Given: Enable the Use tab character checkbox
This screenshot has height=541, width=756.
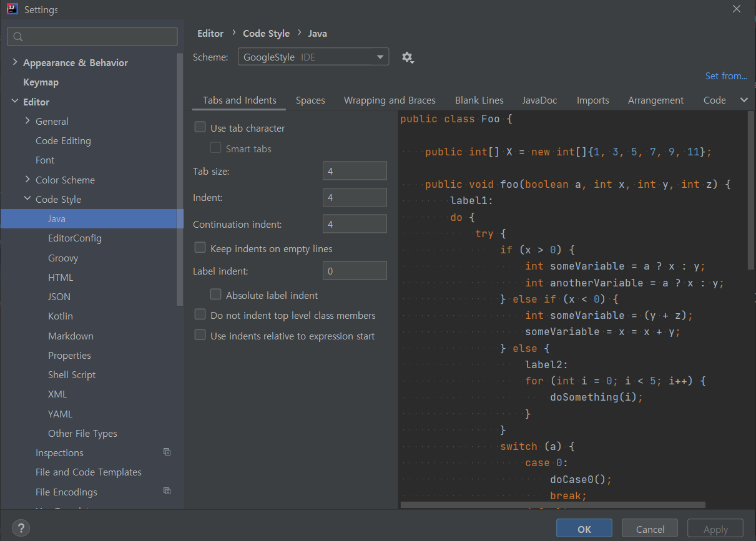Looking at the screenshot, I should point(200,127).
